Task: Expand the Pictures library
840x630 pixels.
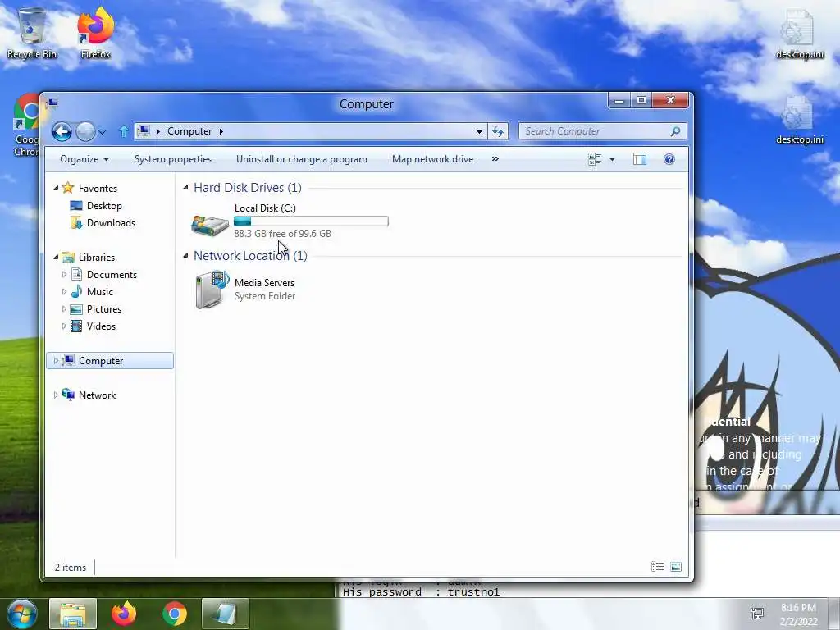Action: point(64,309)
